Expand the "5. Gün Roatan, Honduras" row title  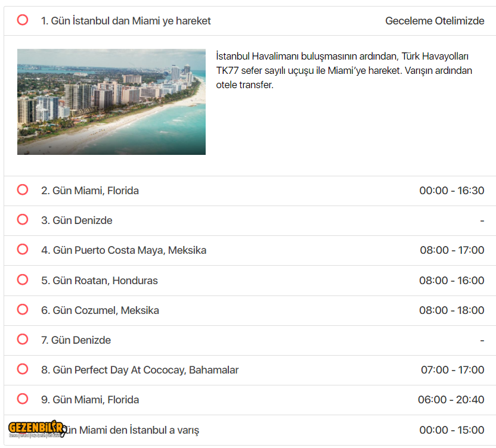coord(100,281)
